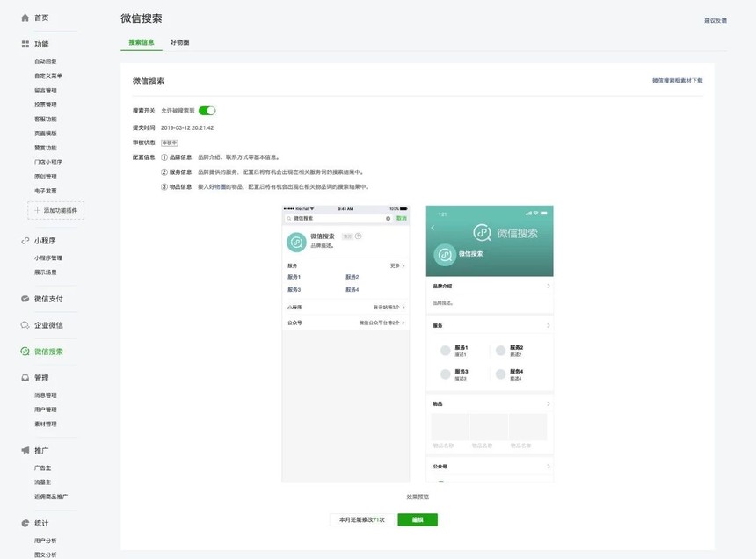The image size is (756, 559).
Task: Open 流量主 in the sidebar
Action: tap(42, 483)
